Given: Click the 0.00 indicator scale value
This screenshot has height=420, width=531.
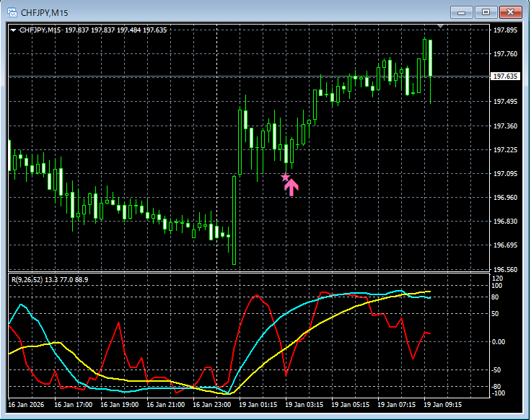Looking at the screenshot, I should pyautogui.click(x=498, y=342).
